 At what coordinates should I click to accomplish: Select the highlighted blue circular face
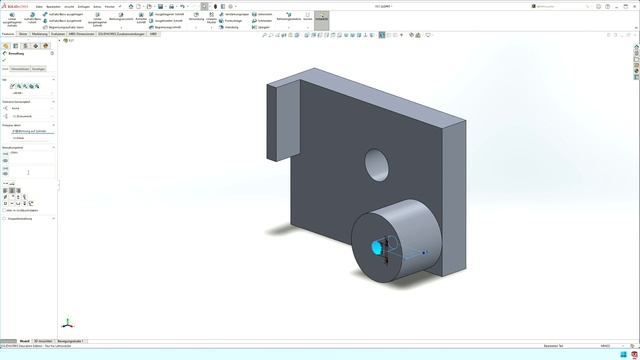377,248
